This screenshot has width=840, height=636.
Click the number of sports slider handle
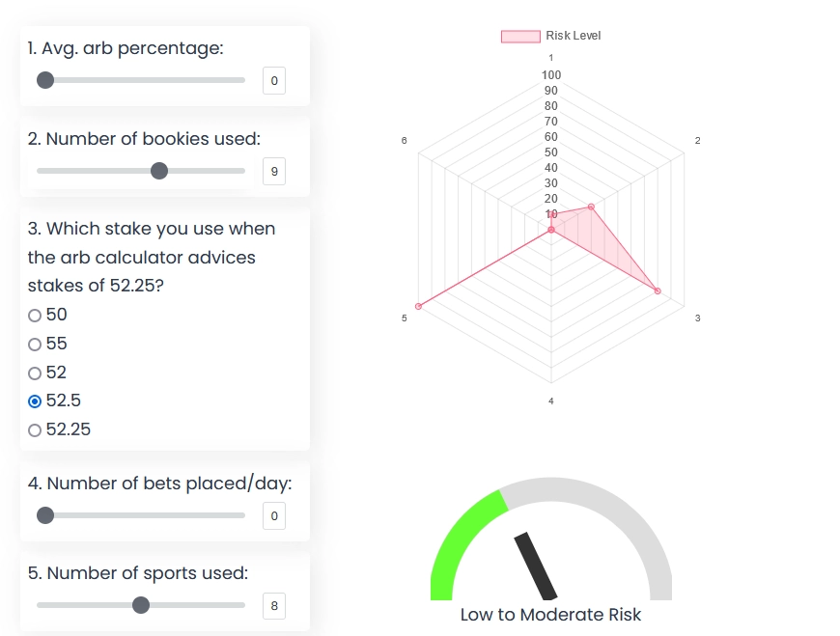point(141,605)
